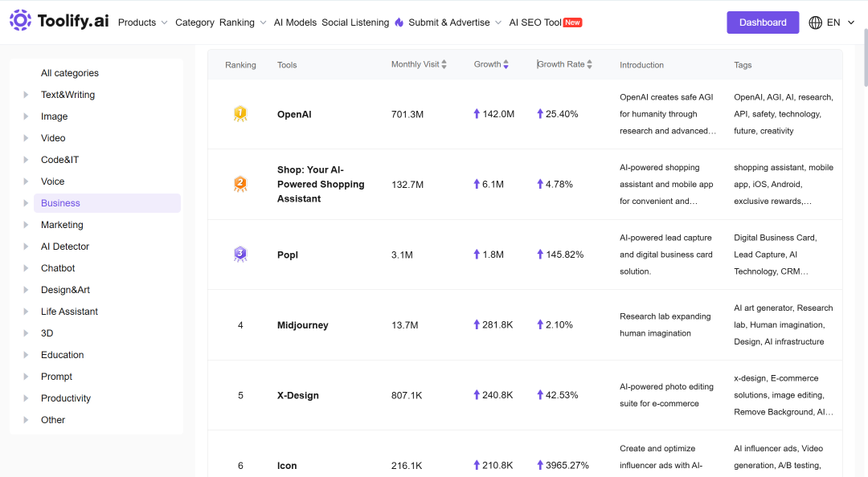Open the Ranking dropdown menu
Viewport: 868px width, 477px height.
(243, 22)
